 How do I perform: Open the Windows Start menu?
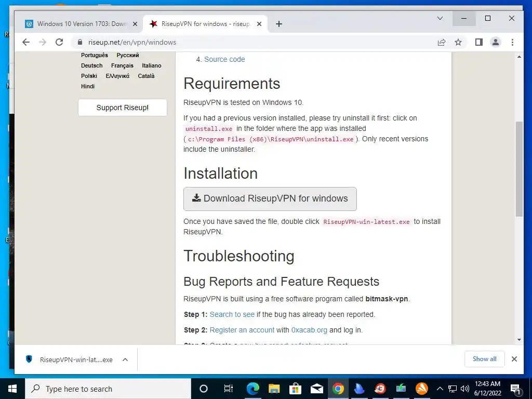[x=12, y=389]
